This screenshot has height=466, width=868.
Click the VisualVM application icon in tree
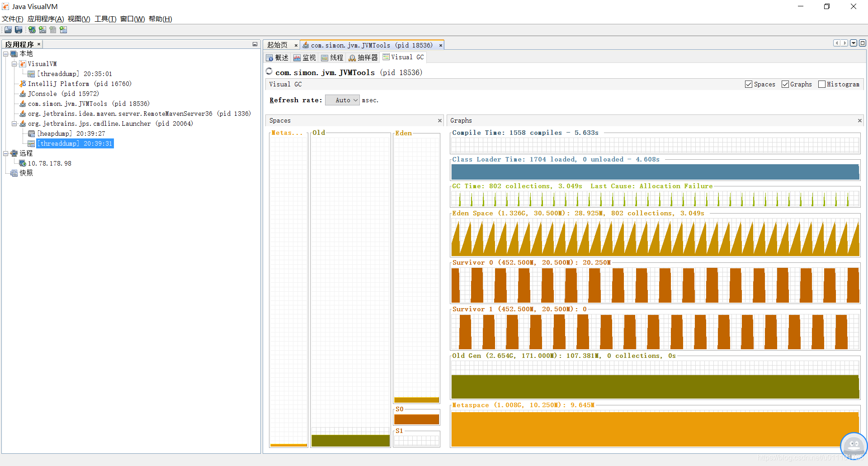point(23,64)
